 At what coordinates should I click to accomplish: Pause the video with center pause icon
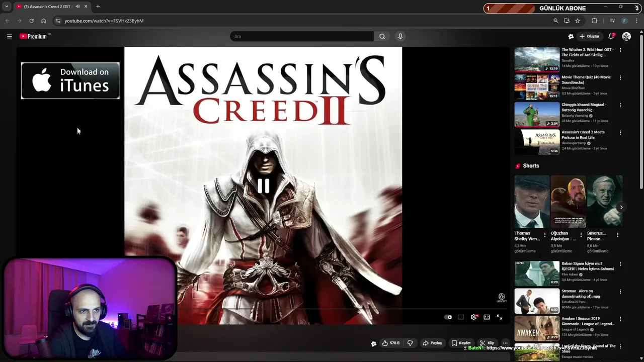click(x=263, y=186)
